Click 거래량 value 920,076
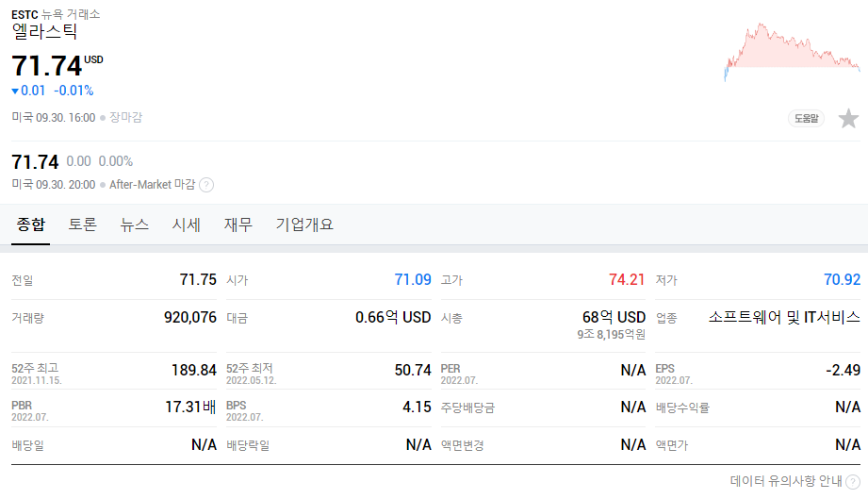The width and height of the screenshot is (868, 499). pos(189,317)
